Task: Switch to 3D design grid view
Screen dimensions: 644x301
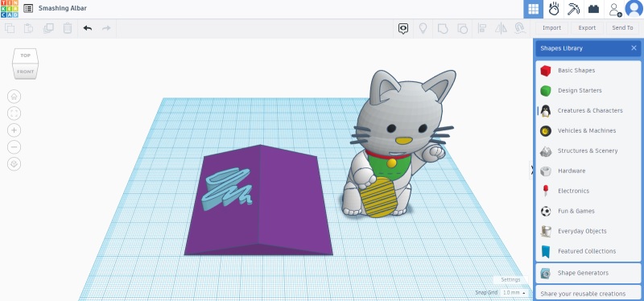Action: pyautogui.click(x=533, y=9)
